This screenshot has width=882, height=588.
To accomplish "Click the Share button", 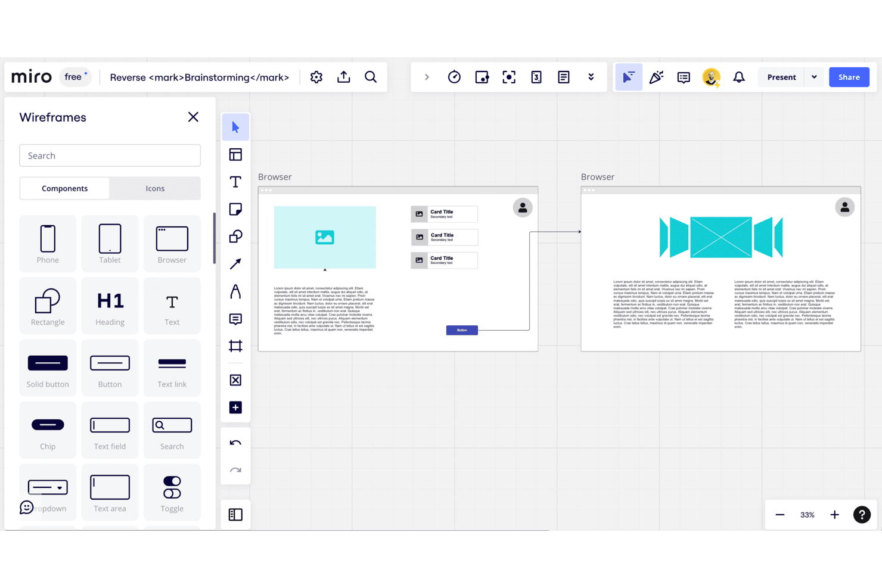I will tap(849, 77).
